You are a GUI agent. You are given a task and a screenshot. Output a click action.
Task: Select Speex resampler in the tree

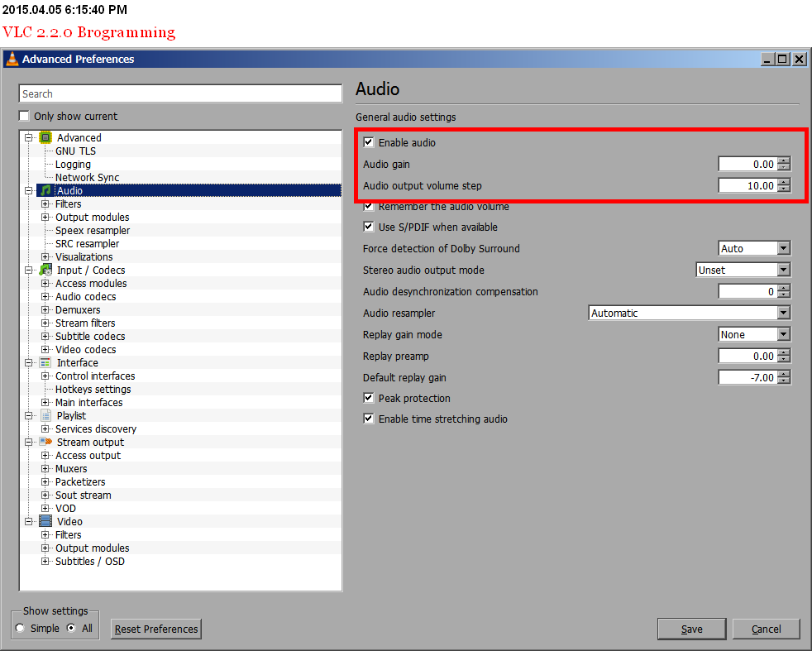coord(92,231)
